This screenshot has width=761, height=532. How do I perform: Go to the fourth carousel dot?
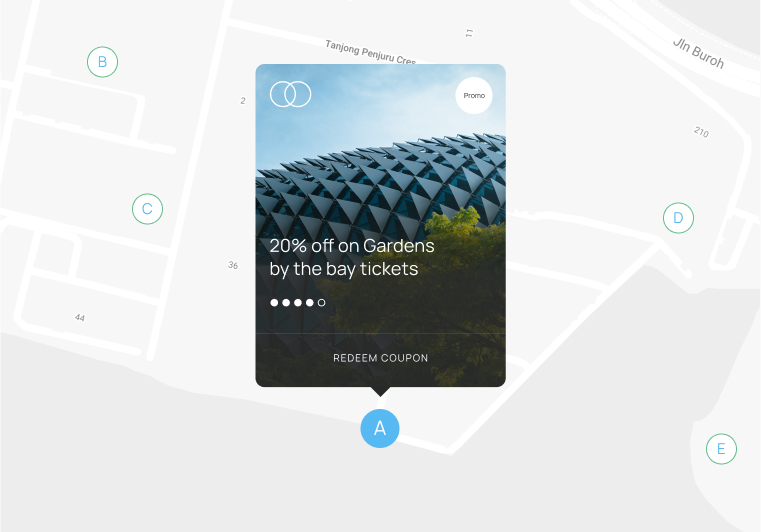click(310, 302)
